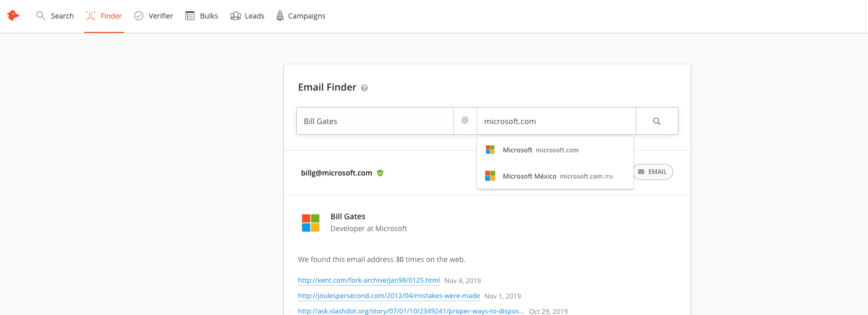Choose Microsoft microsoft.com suggestion

pos(555,150)
